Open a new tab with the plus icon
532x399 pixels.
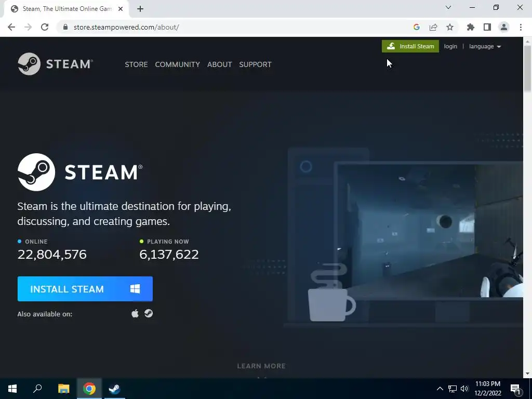point(140,9)
